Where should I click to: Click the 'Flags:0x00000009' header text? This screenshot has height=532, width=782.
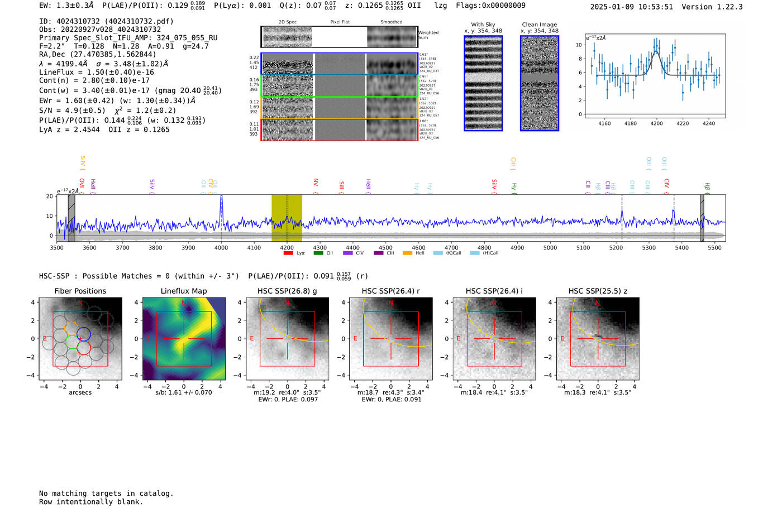tap(490, 6)
